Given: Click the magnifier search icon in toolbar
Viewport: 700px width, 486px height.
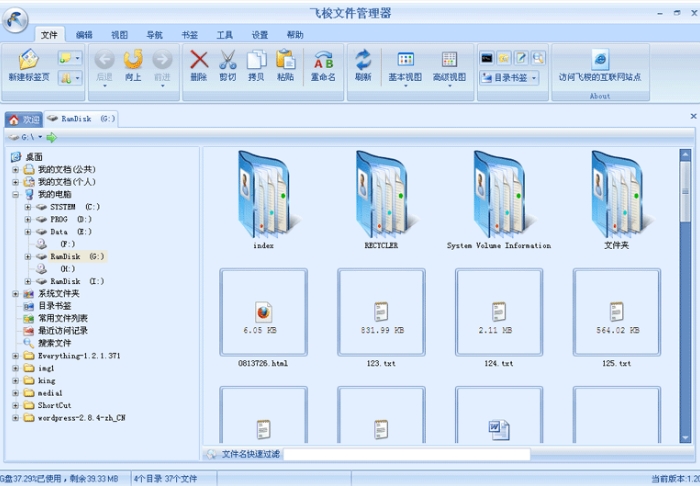Looking at the screenshot, I should pyautogui.click(x=538, y=58).
